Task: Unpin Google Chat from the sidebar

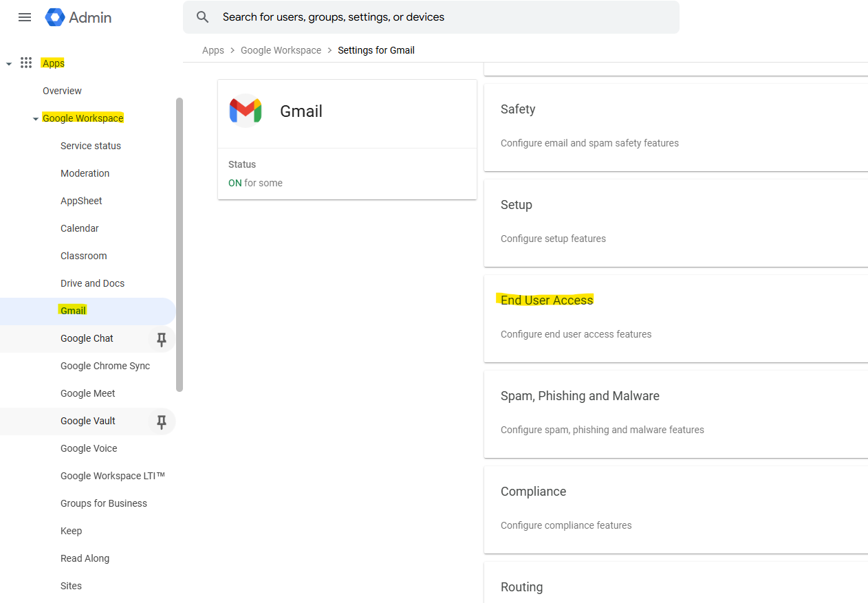Action: tap(162, 339)
